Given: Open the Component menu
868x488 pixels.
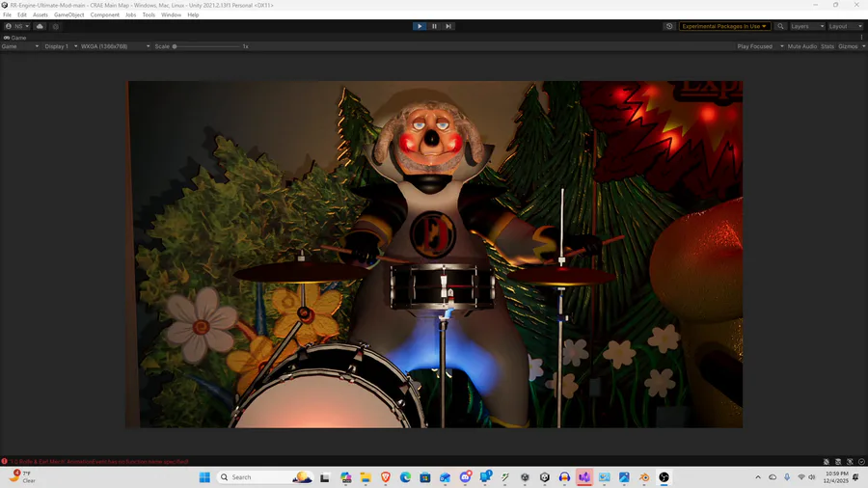Looking at the screenshot, I should click(104, 14).
